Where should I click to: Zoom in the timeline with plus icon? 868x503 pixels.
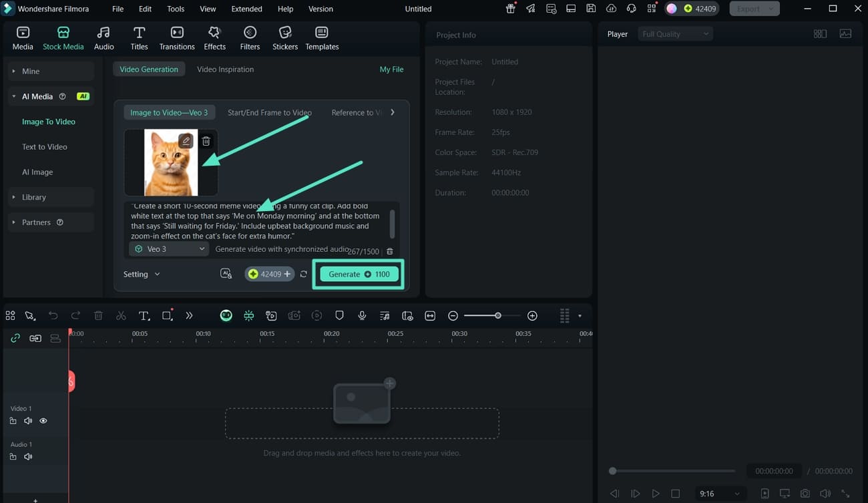click(x=532, y=315)
